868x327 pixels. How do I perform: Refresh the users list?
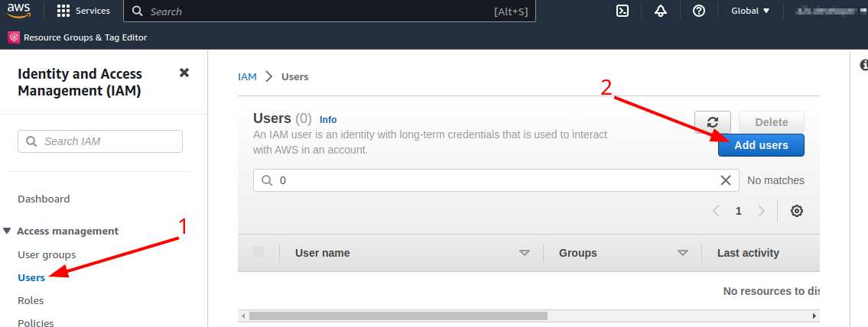point(713,122)
